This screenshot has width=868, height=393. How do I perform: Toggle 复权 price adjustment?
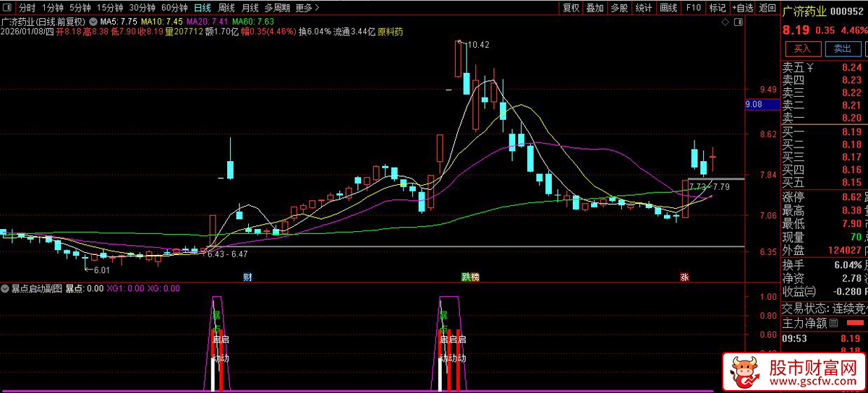click(571, 8)
